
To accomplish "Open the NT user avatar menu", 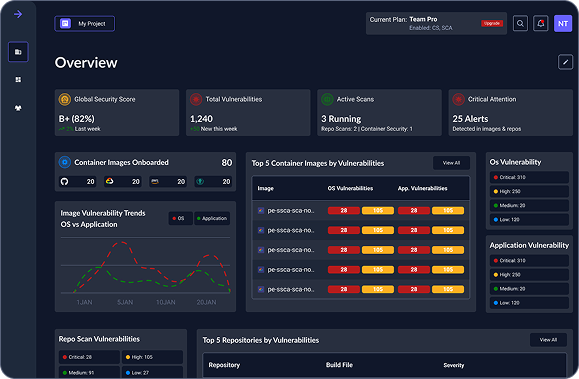I will (563, 24).
